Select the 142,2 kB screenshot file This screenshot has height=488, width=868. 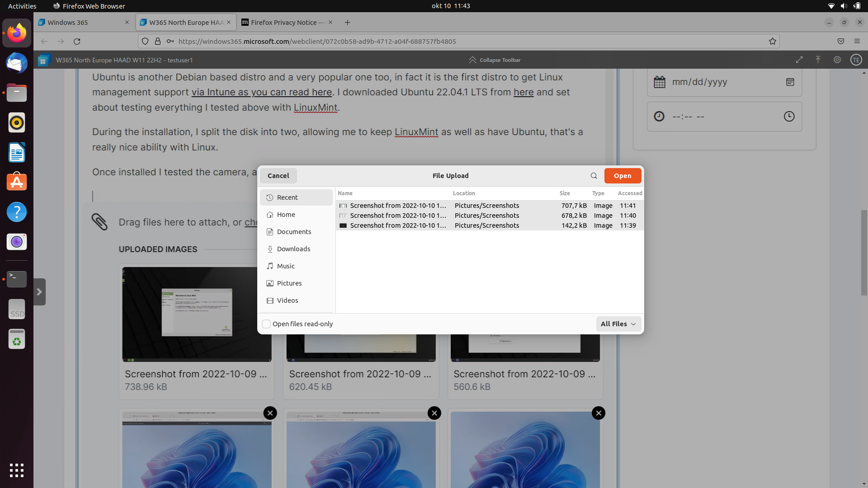(490, 225)
